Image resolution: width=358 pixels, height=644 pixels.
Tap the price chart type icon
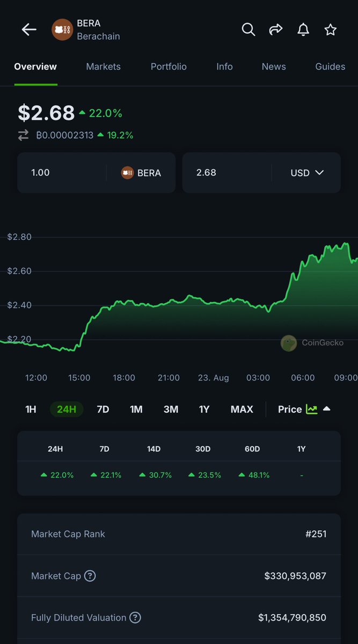311,409
